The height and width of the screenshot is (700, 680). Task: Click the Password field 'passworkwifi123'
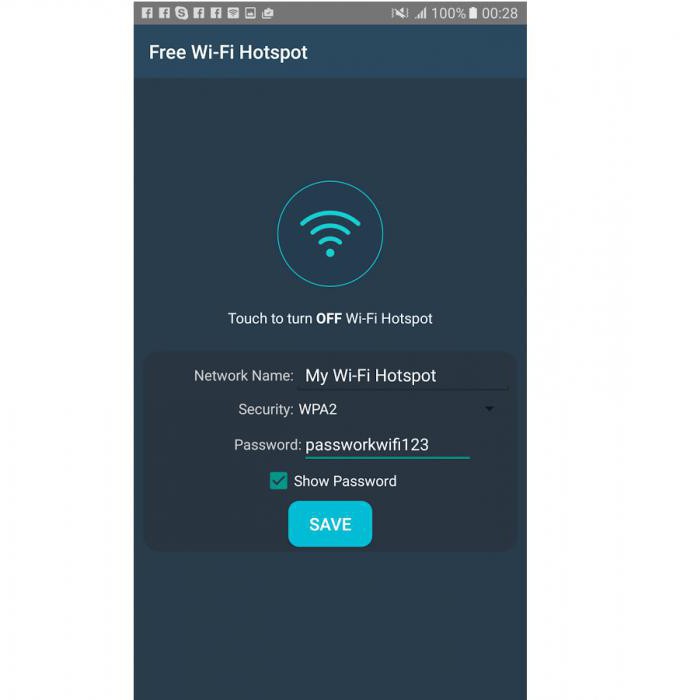pyautogui.click(x=387, y=445)
